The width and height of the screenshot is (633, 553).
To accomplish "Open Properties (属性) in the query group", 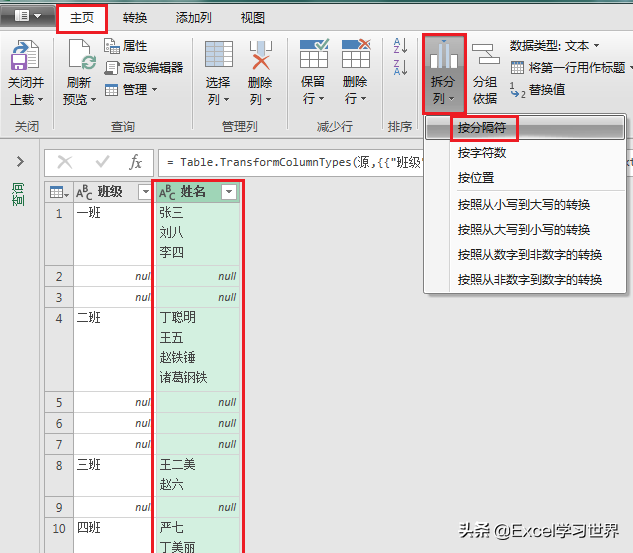I will pos(126,46).
